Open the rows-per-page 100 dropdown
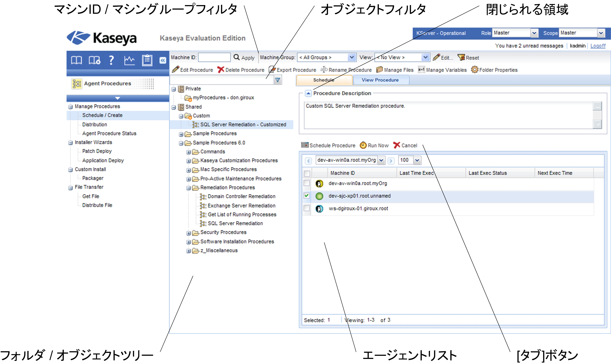This screenshot has height=364, width=611. 417,160
